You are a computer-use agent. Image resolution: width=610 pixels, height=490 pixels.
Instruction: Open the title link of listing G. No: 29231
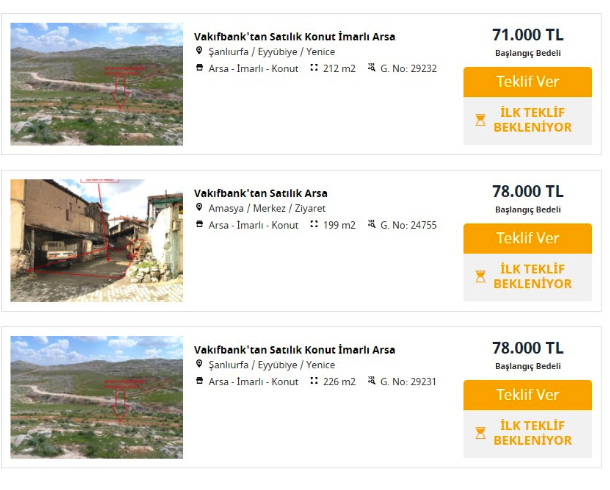click(294, 350)
